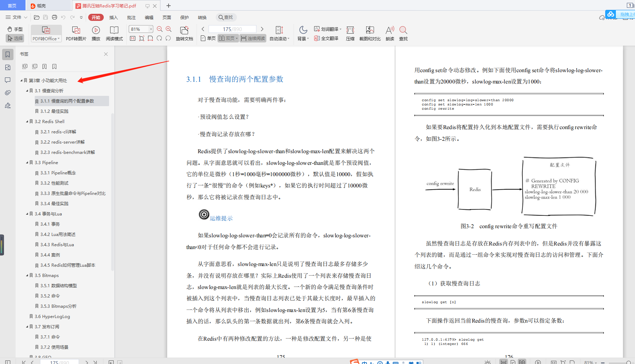Viewport: 635px width, 364px height.
Task: Jump to last page in status bar
Action: pos(95,362)
